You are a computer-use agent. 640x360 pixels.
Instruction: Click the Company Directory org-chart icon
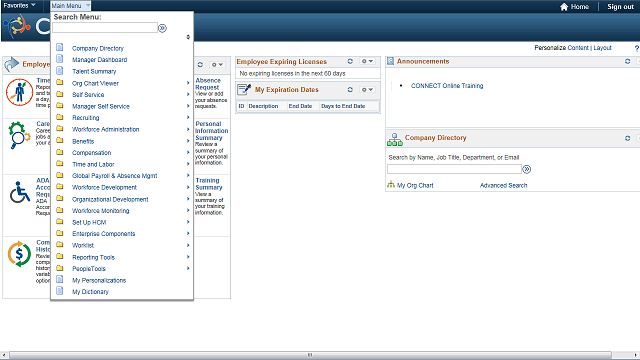395,139
